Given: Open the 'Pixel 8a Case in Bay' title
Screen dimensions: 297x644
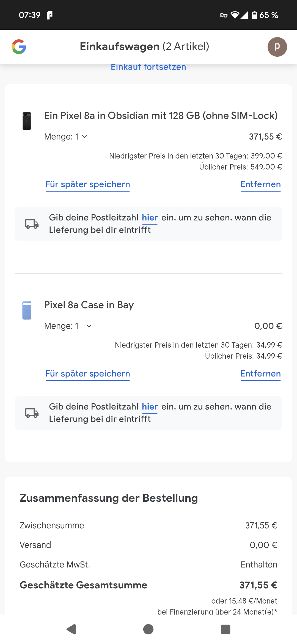Looking at the screenshot, I should [x=89, y=305].
